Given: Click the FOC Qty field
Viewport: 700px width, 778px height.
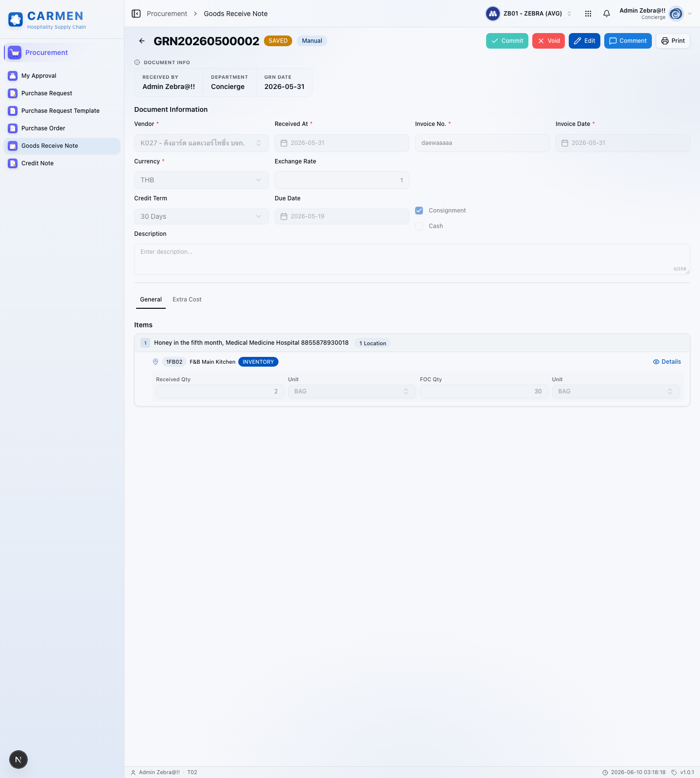Looking at the screenshot, I should pos(484,391).
